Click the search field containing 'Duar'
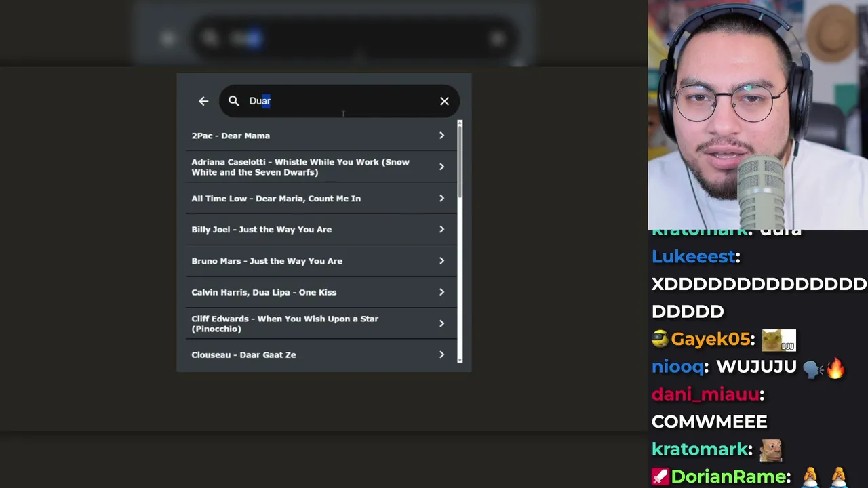This screenshot has height=488, width=868. (339, 101)
